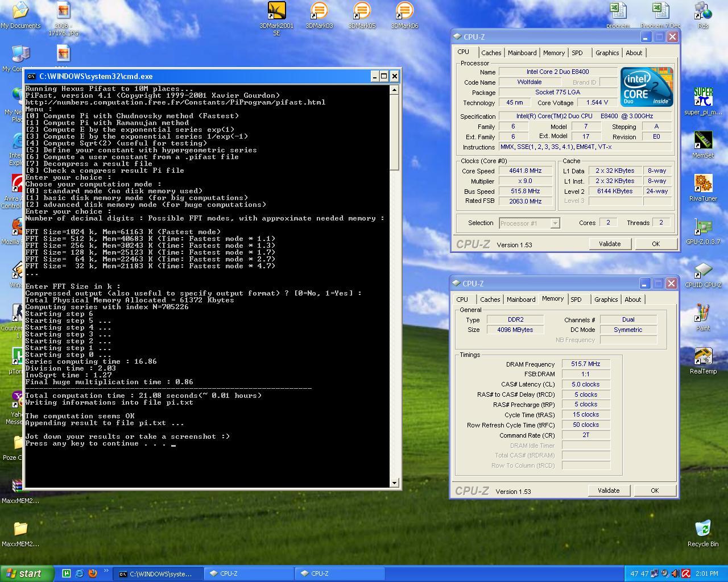The height and width of the screenshot is (582, 728).
Task: Switch to Graphics tab in upper CPU-Z
Action: 607,53
